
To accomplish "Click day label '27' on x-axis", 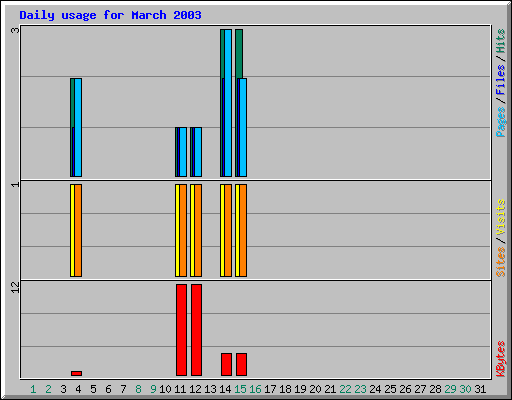I will click(420, 389).
